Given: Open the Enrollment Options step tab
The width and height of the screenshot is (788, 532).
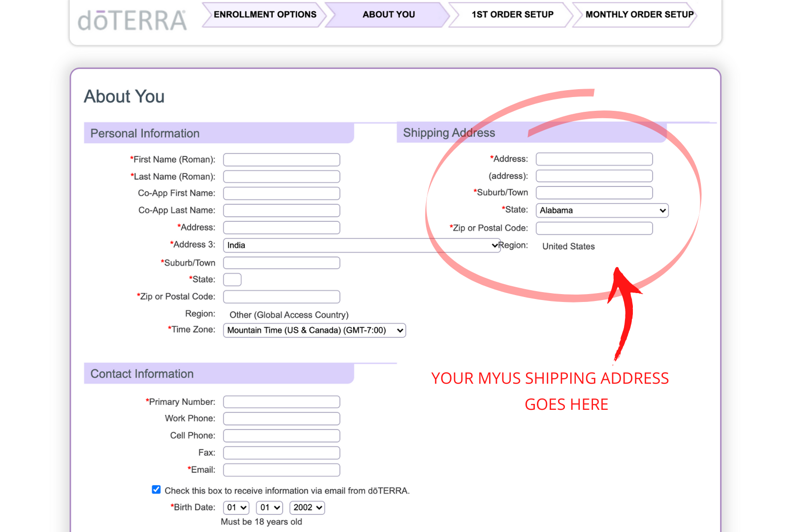Looking at the screenshot, I should [264, 15].
